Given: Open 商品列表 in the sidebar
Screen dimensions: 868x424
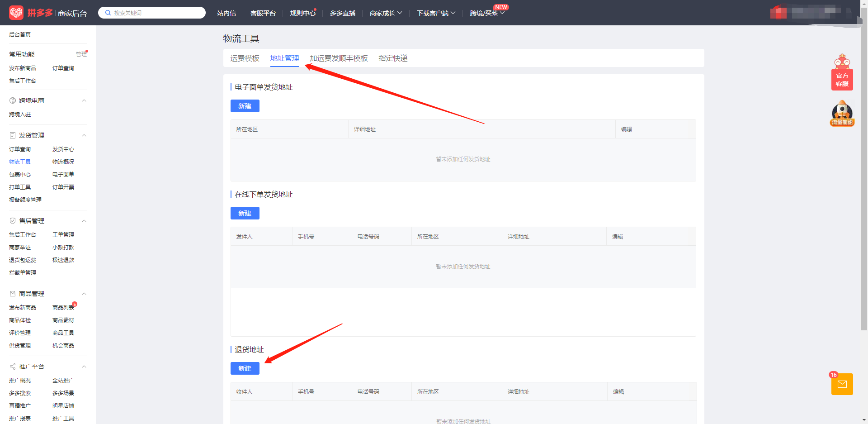Looking at the screenshot, I should coord(63,308).
